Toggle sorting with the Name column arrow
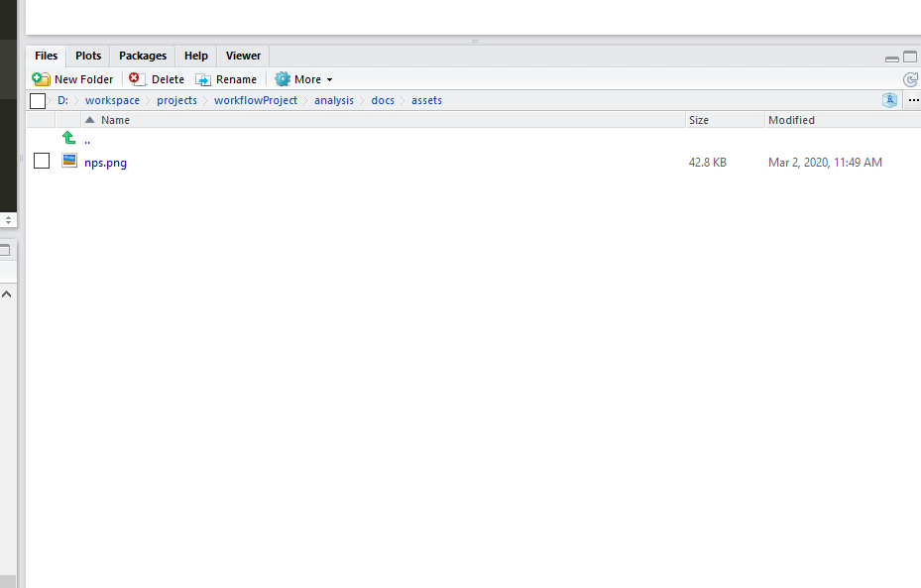The width and height of the screenshot is (921, 588). click(91, 119)
